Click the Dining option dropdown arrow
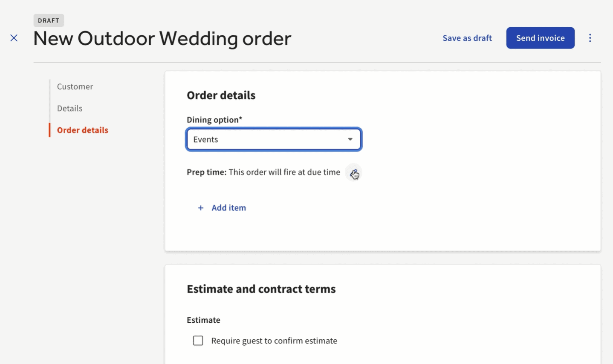The height and width of the screenshot is (364, 613). tap(350, 139)
